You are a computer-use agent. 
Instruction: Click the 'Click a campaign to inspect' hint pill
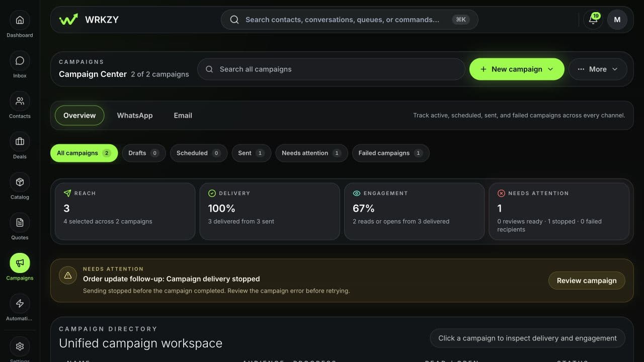click(x=527, y=338)
